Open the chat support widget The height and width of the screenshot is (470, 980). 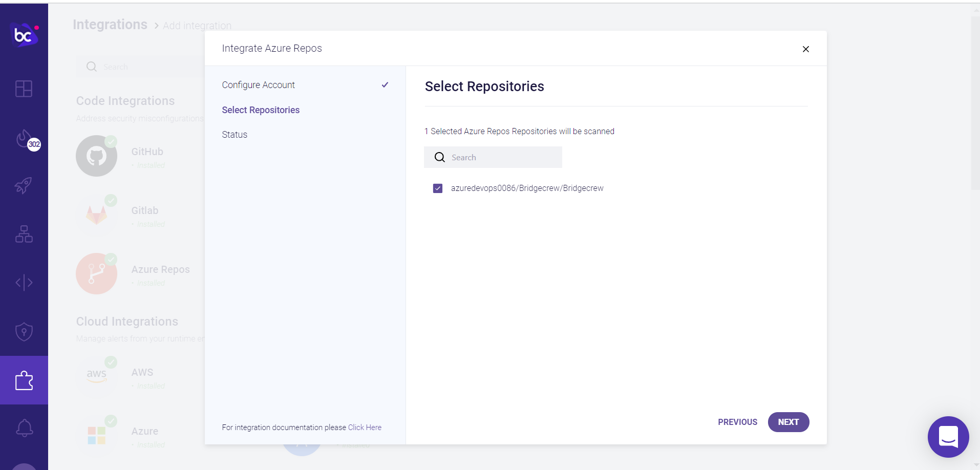(948, 437)
